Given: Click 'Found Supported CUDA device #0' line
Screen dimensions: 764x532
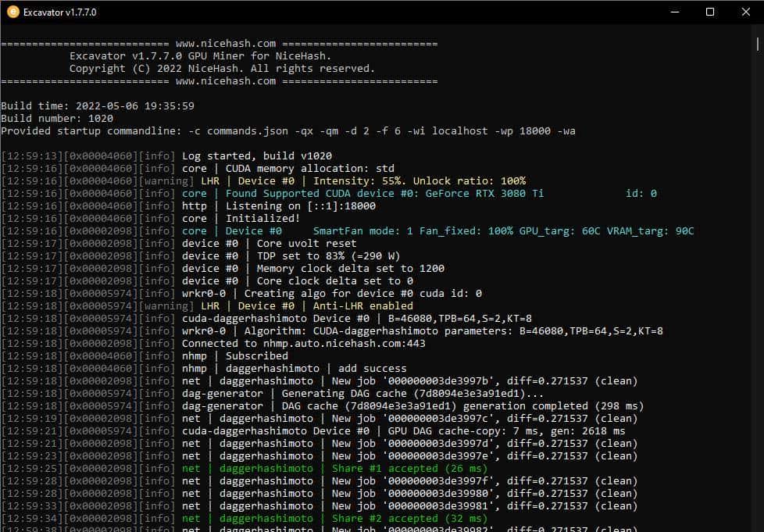Looking at the screenshot, I should [x=329, y=194].
